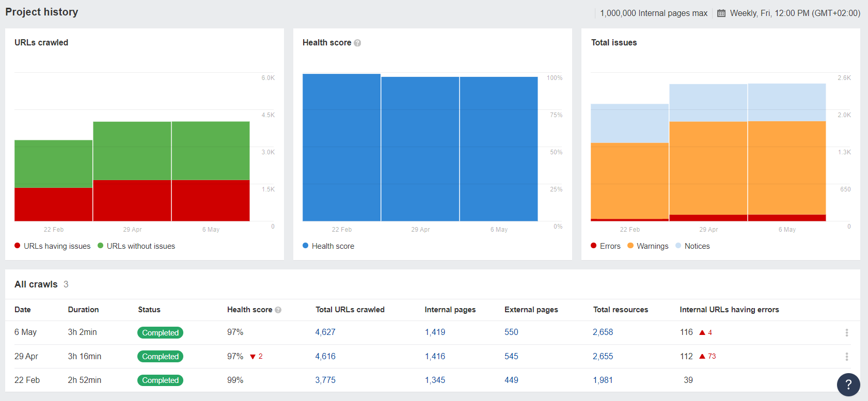Open the 6 May crawl options menu
Viewport: 868px width, 401px height.
(847, 333)
